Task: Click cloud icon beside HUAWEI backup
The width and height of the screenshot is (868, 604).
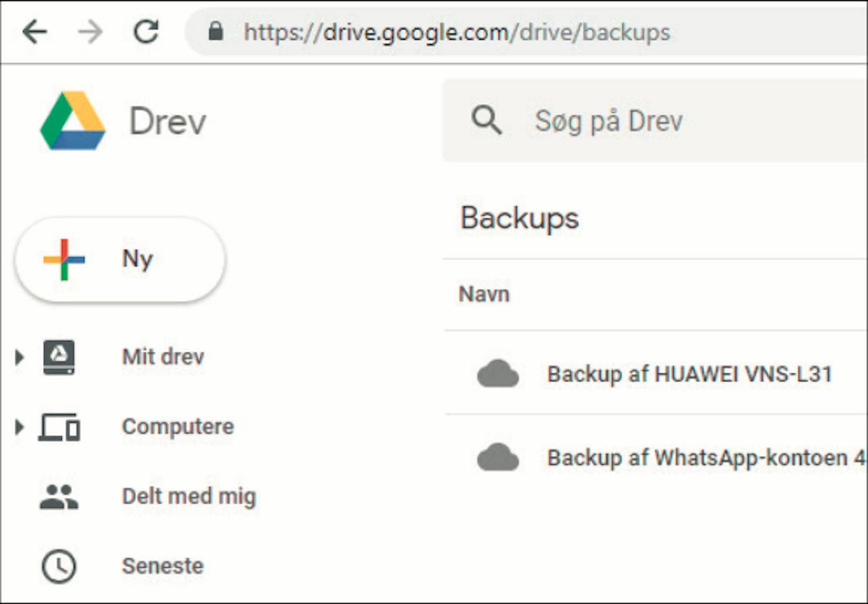Action: pos(498,374)
